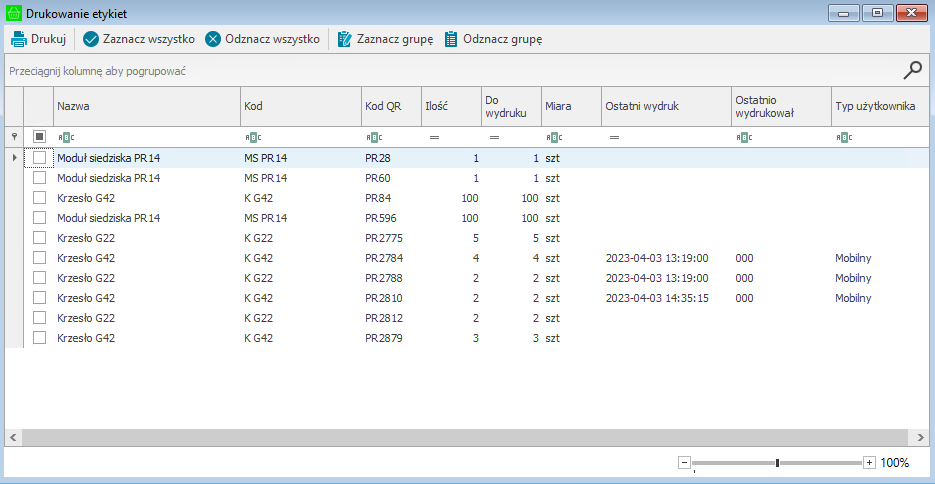The width and height of the screenshot is (935, 484).
Task: Check the box for row PR28
Action: 39,158
